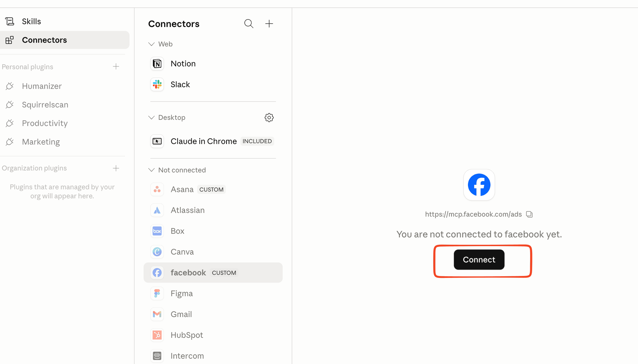
Task: Collapse the Desktop connectors section
Action: click(151, 118)
